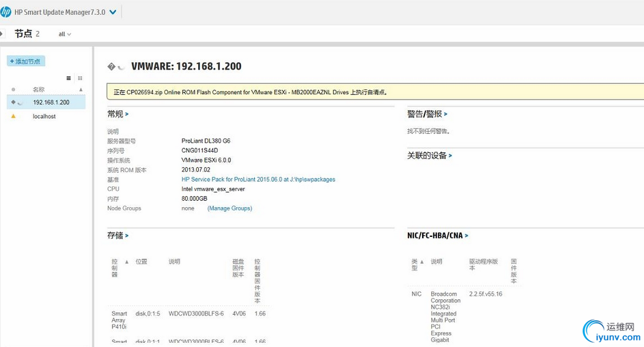Click the spinner icon in 192.168.1.200 row
The image size is (644, 347).
[x=20, y=102]
